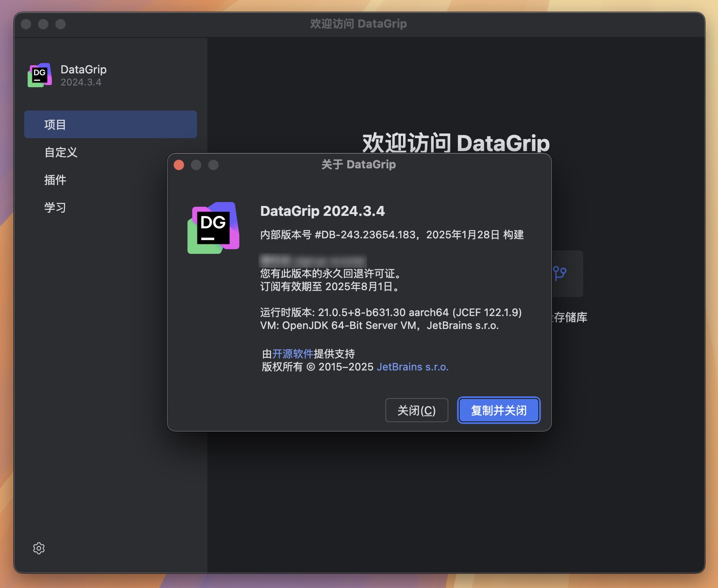The width and height of the screenshot is (718, 588).
Task: Click the 2024.3.4 version under sidebar DataGrip name
Action: pyautogui.click(x=81, y=82)
